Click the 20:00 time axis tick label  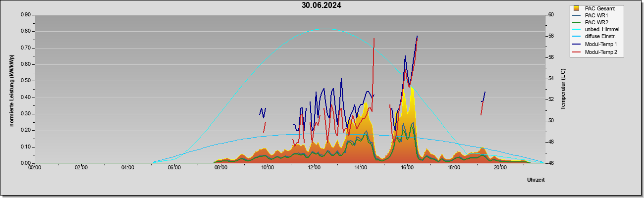(500, 167)
